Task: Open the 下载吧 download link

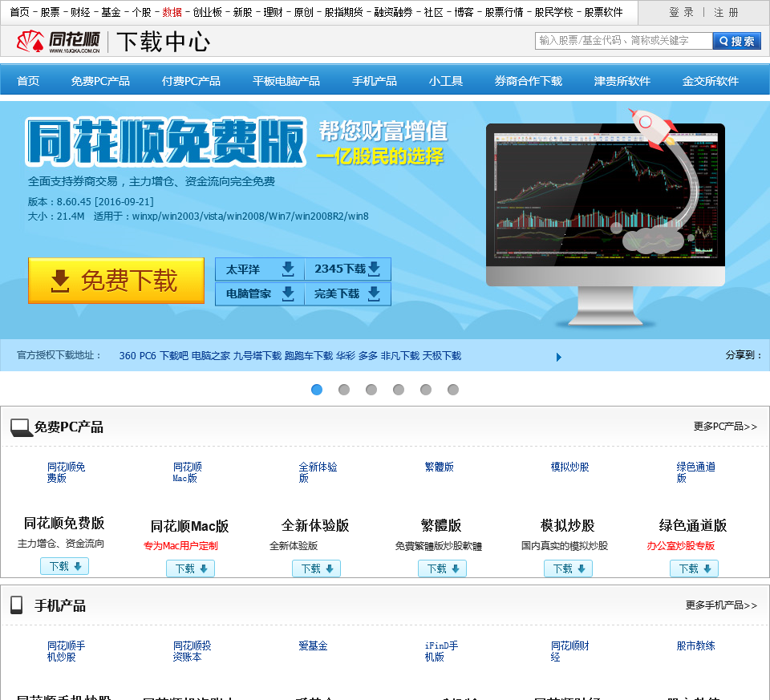Action: pos(174,355)
